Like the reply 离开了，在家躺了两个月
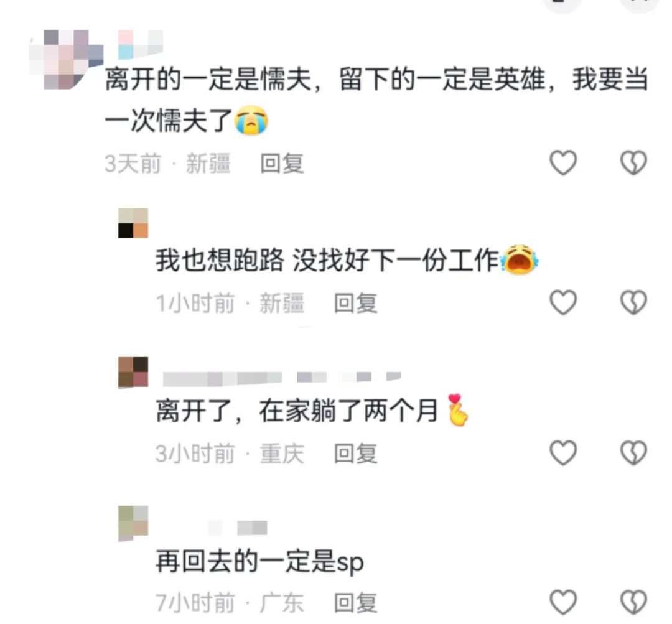The image size is (672, 624). coord(563,452)
